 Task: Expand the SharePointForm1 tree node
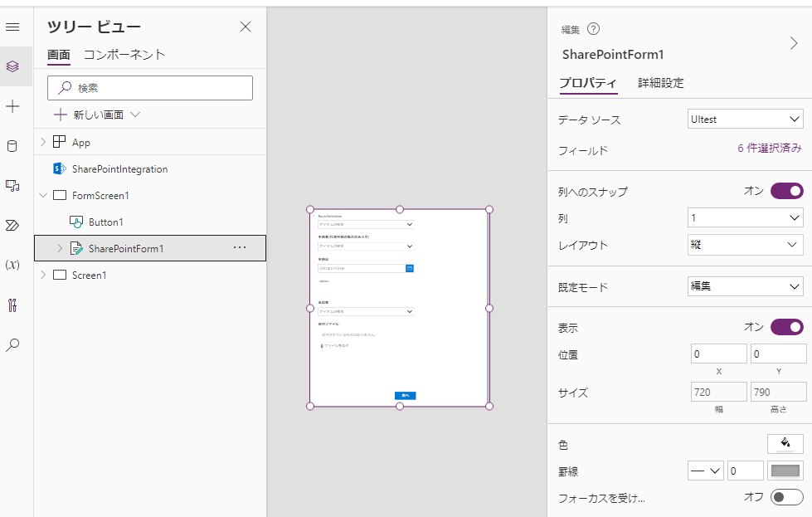(60, 249)
